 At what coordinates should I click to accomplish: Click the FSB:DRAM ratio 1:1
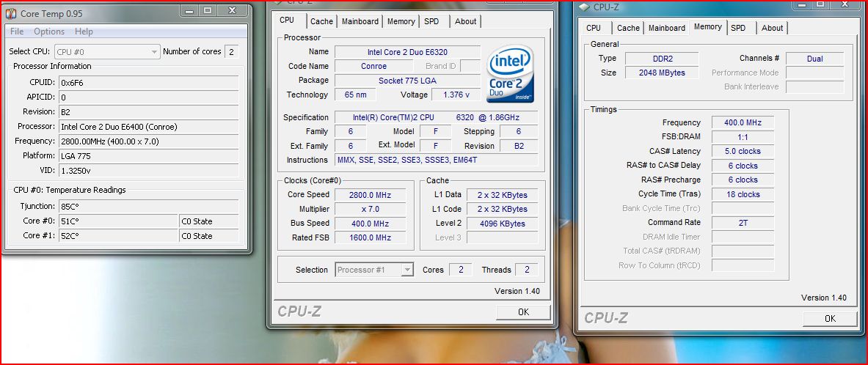tap(743, 136)
